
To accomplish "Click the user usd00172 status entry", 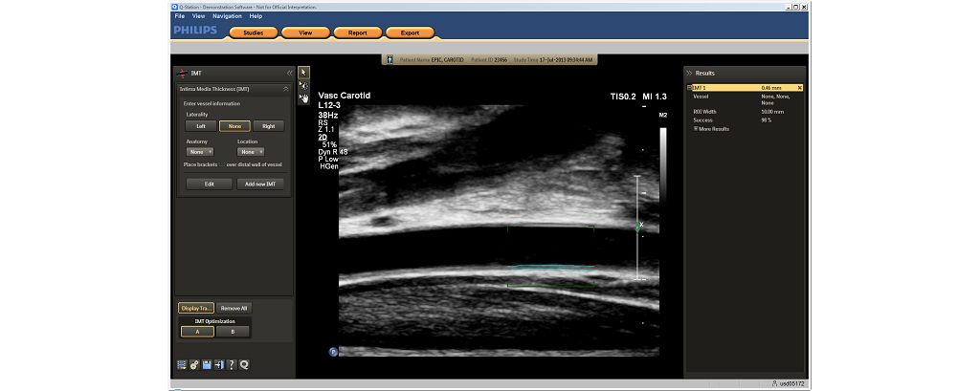I will coord(787,384).
